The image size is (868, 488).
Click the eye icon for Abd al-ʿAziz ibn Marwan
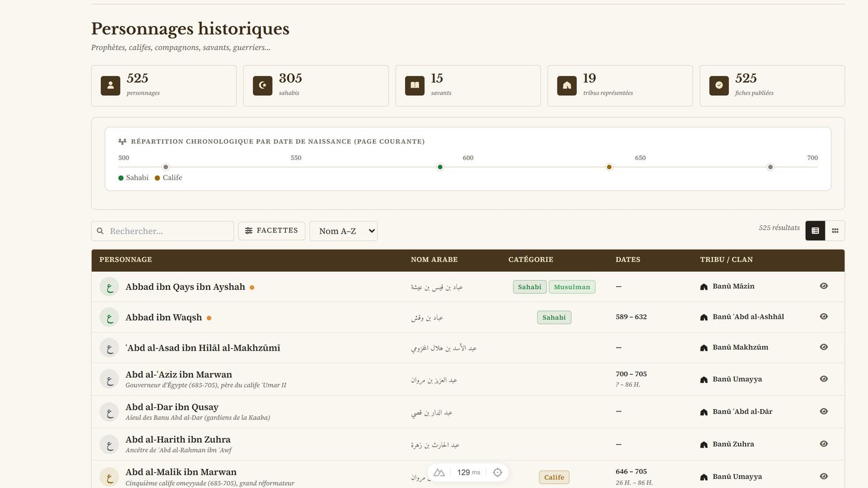(824, 379)
